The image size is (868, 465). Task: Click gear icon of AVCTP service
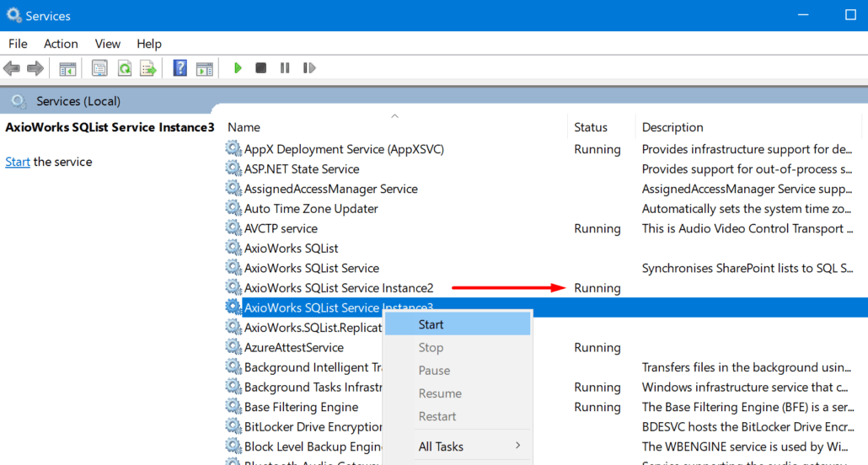233,228
